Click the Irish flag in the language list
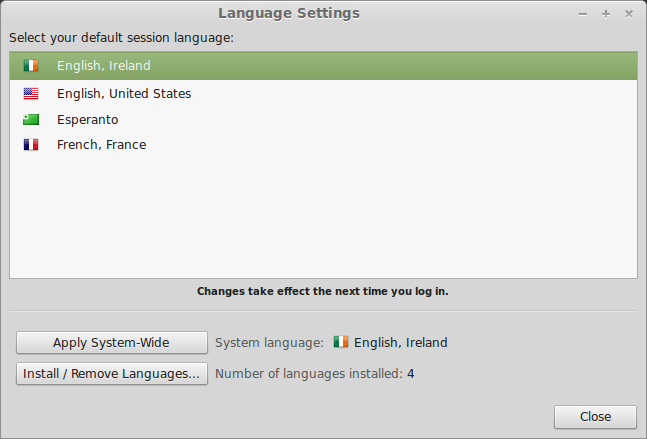The width and height of the screenshot is (647, 439). [31, 66]
